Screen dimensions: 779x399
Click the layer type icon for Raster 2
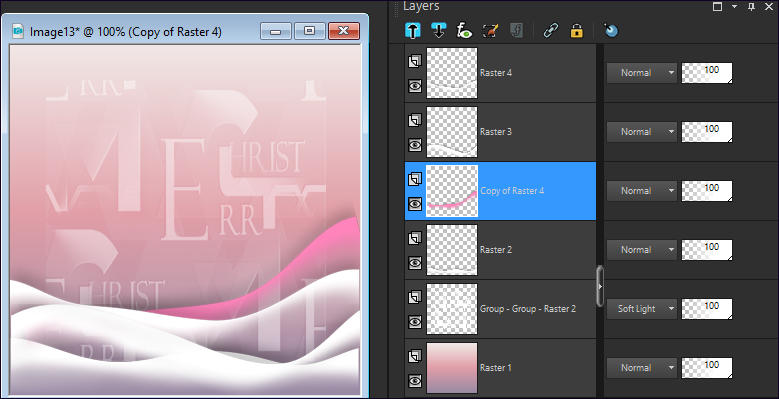(x=415, y=238)
